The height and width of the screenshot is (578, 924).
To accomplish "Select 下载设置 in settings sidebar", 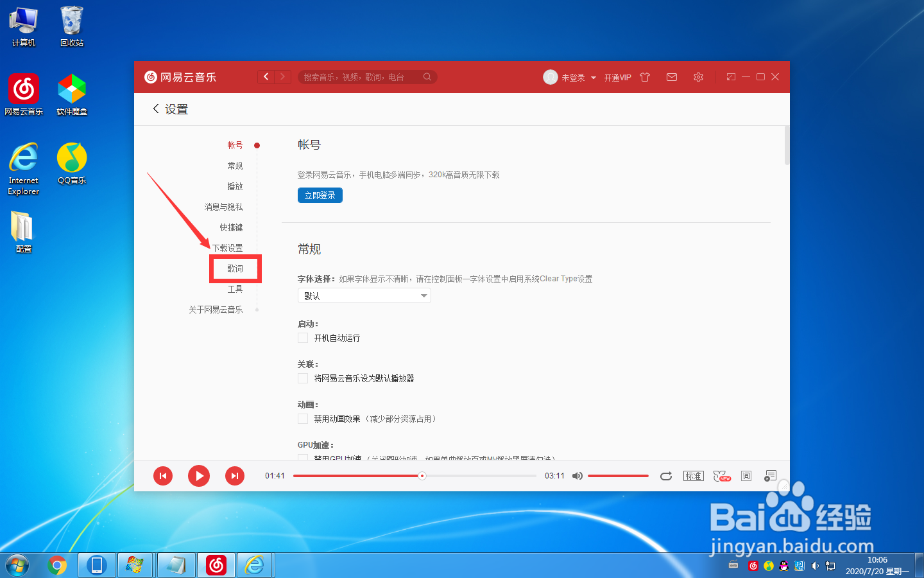I will (x=227, y=248).
